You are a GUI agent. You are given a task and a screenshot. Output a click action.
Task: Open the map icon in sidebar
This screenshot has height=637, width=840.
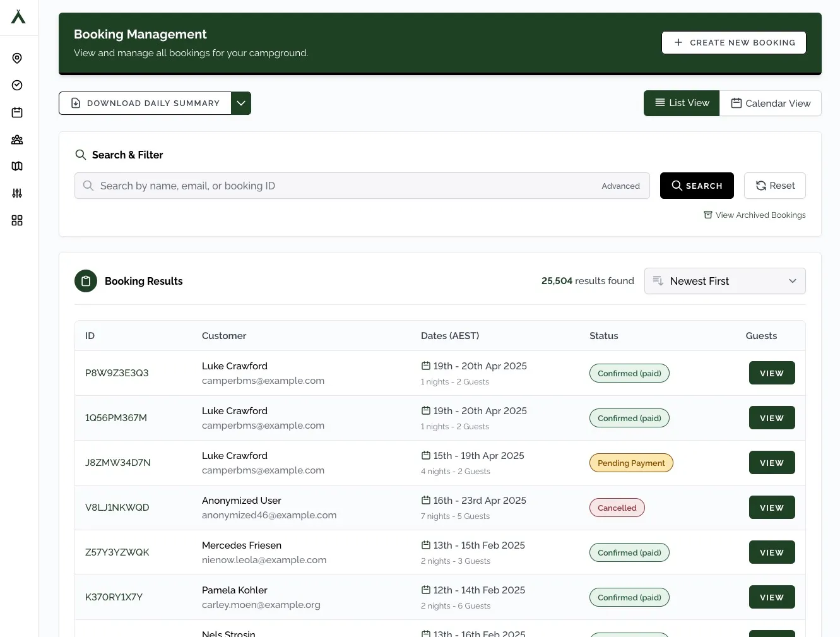click(x=17, y=166)
